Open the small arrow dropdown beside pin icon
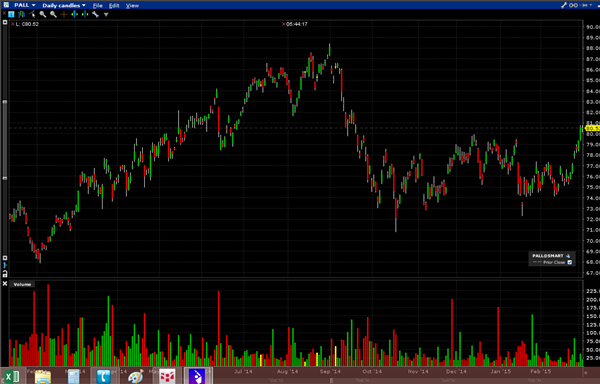 tap(590, 5)
